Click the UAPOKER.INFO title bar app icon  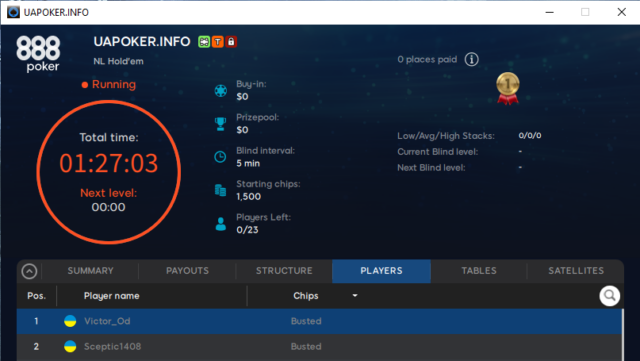(13, 12)
